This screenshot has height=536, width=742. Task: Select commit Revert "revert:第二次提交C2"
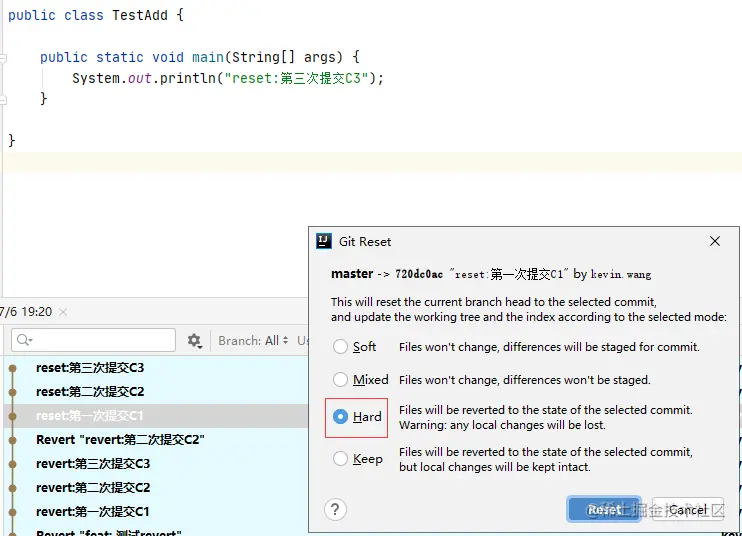point(156,440)
